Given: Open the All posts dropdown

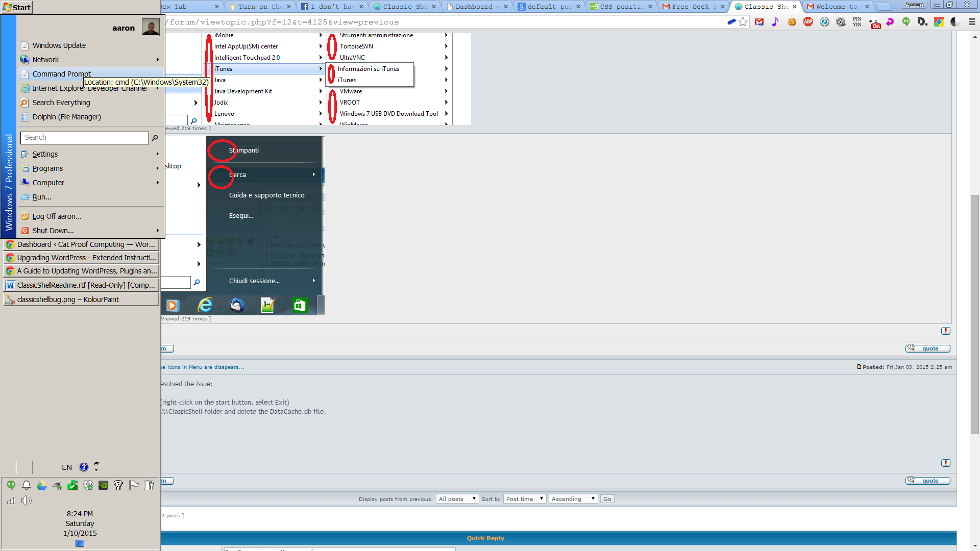Looking at the screenshot, I should (x=457, y=499).
